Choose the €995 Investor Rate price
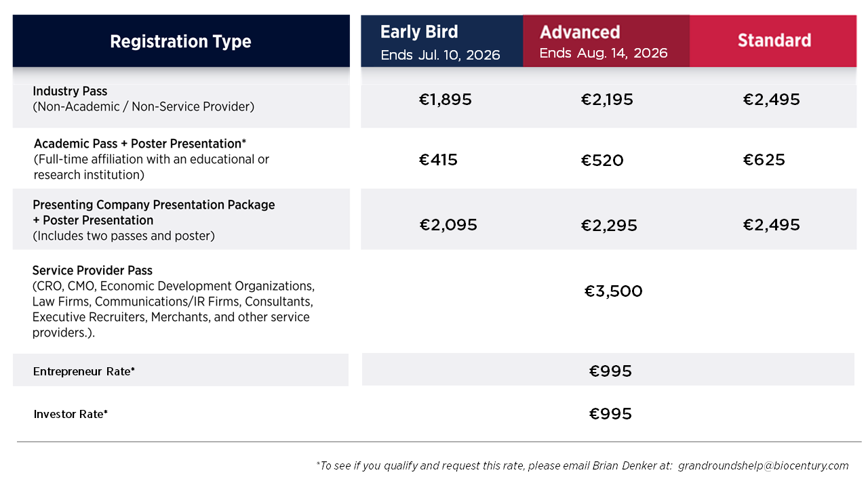The image size is (868, 479). point(610,414)
